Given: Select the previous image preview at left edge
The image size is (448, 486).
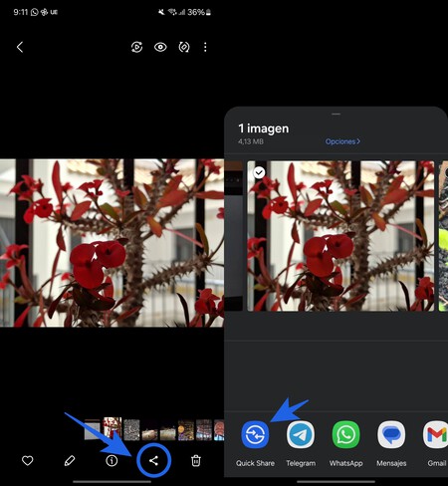Looking at the screenshot, I should [234, 236].
